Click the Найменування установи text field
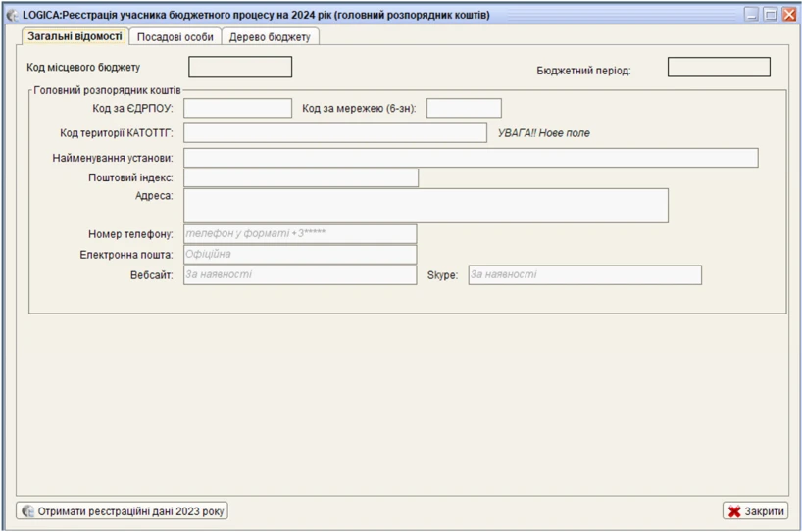This screenshot has height=532, width=802. click(471, 158)
